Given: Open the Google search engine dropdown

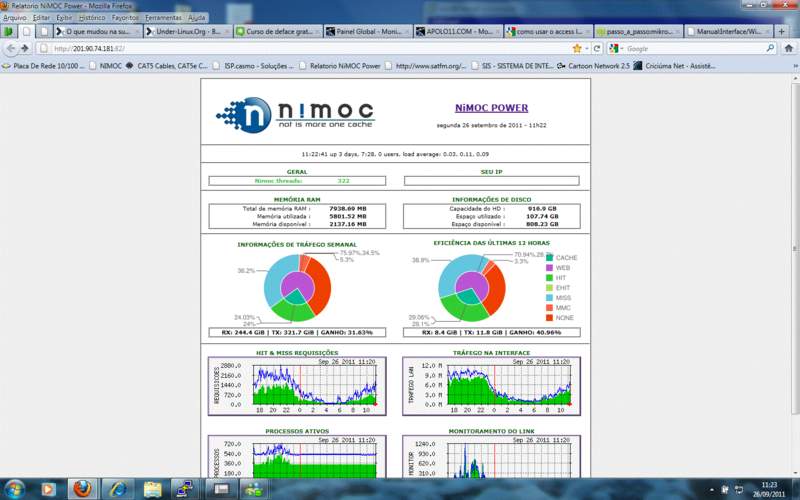Looking at the screenshot, I should (615, 48).
